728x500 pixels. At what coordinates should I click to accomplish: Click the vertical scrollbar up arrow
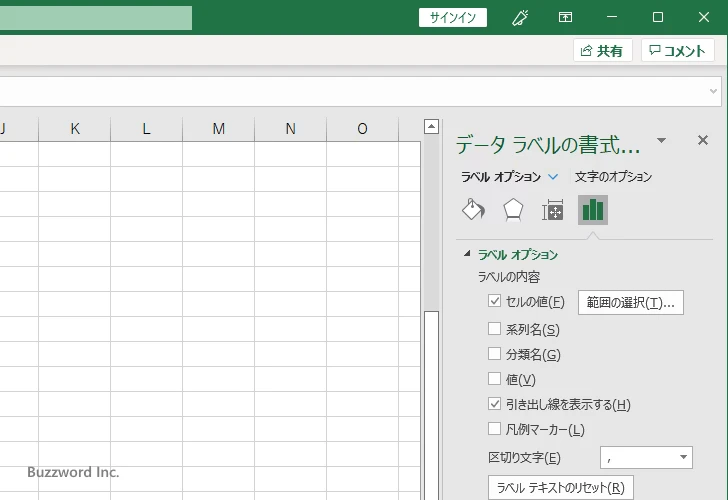pyautogui.click(x=431, y=126)
